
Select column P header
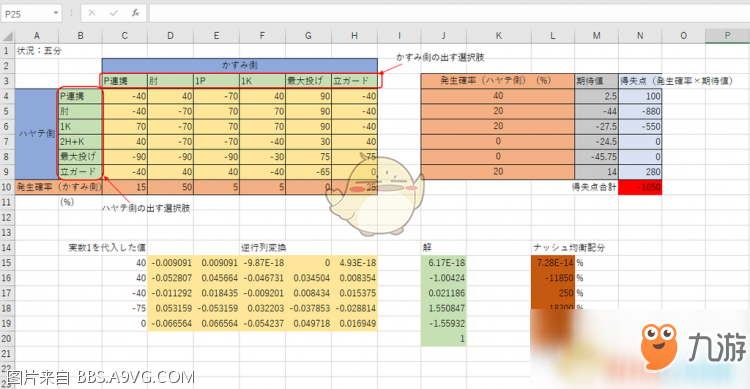(727, 35)
